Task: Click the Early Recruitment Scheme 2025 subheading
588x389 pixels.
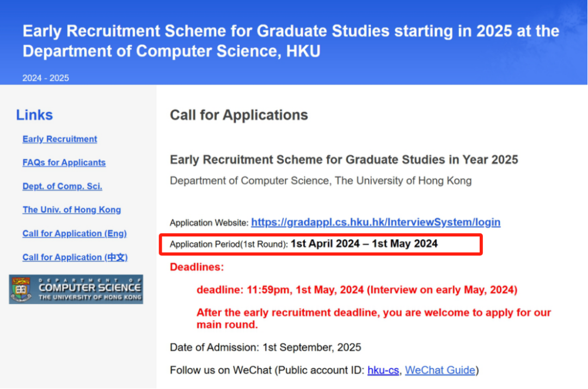Action: pyautogui.click(x=344, y=160)
